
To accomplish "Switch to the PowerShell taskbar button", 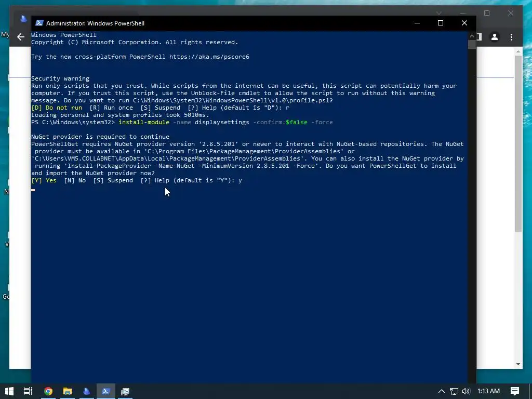I will 106,391.
